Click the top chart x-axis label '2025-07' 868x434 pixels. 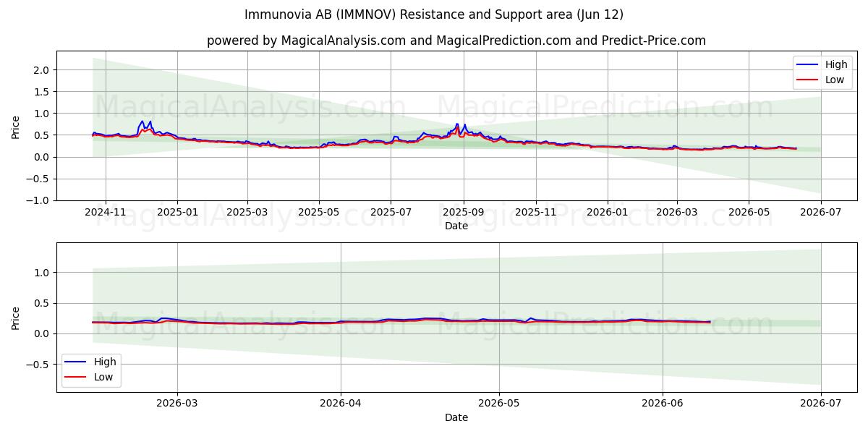pyautogui.click(x=391, y=212)
